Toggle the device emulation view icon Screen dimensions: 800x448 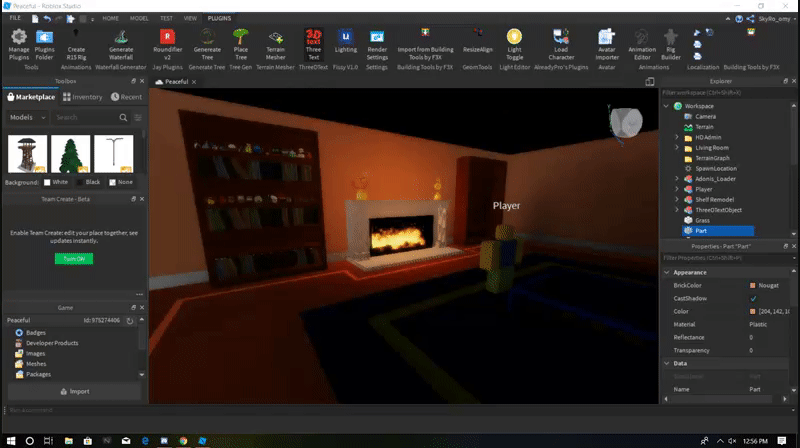(649, 82)
